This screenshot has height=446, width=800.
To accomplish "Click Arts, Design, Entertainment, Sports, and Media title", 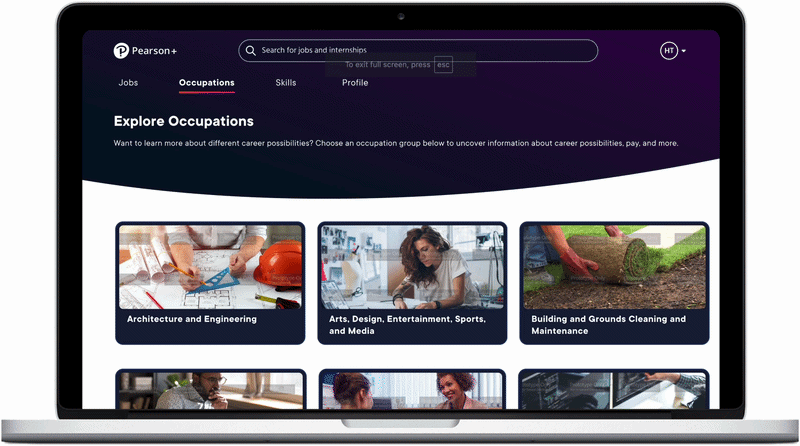I will tap(407, 325).
